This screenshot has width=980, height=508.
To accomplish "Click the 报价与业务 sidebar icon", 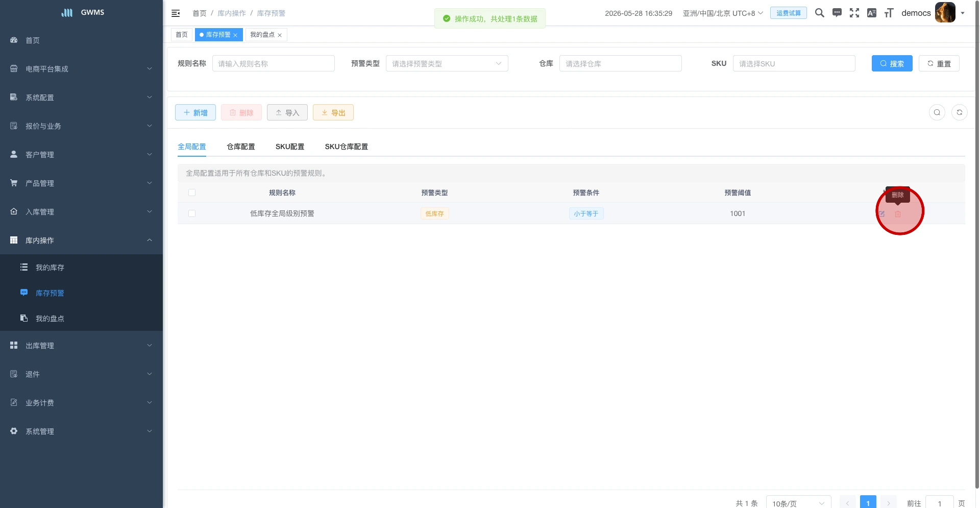I will coord(14,126).
